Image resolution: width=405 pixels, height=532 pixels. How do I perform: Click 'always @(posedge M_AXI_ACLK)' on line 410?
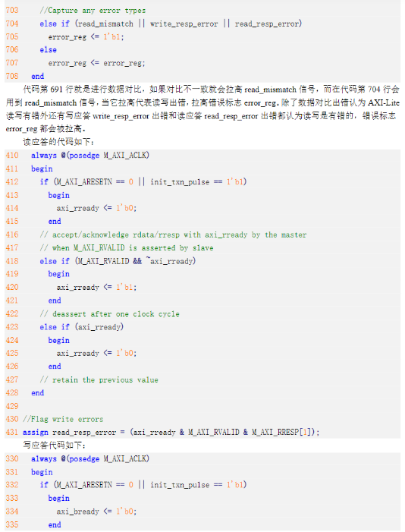pyautogui.click(x=90, y=156)
